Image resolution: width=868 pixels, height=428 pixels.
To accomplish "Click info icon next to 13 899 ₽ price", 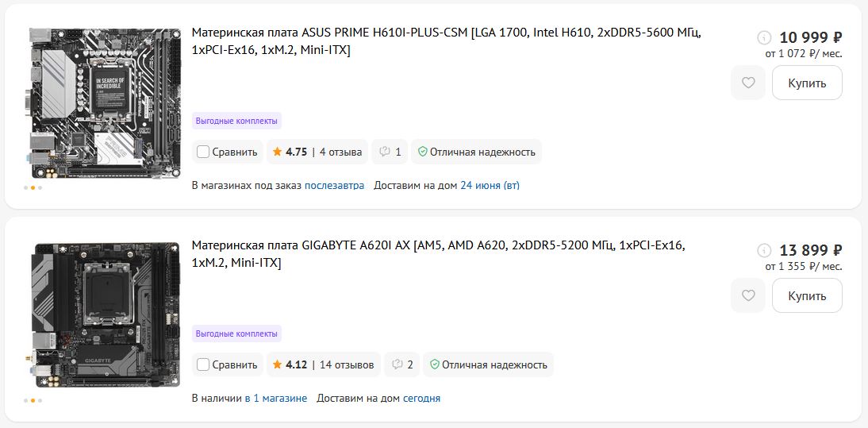I will 764,250.
